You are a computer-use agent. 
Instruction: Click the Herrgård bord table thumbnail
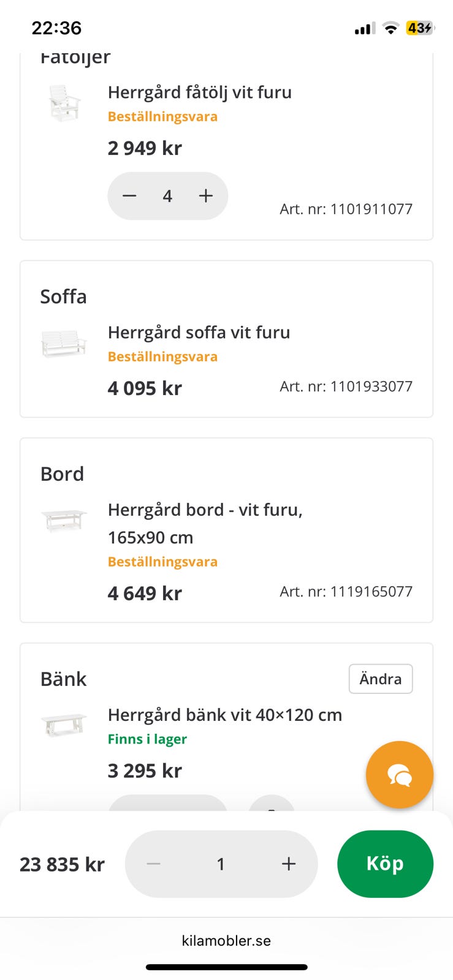pos(64,521)
